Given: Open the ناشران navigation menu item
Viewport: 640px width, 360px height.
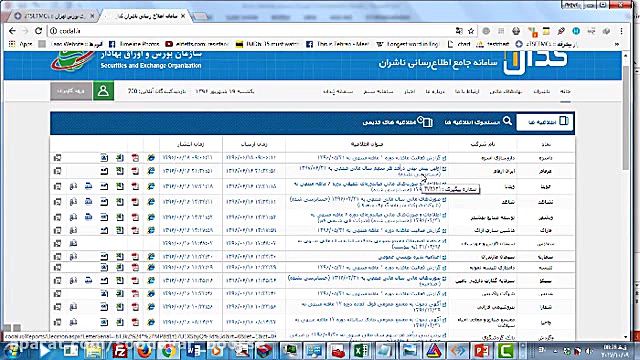Looking at the screenshot, I should [x=542, y=91].
